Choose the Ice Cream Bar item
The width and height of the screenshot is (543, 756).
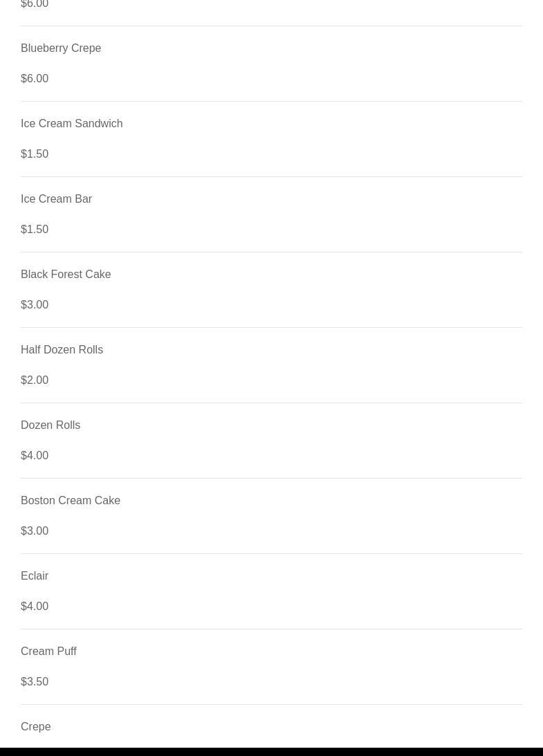56,199
